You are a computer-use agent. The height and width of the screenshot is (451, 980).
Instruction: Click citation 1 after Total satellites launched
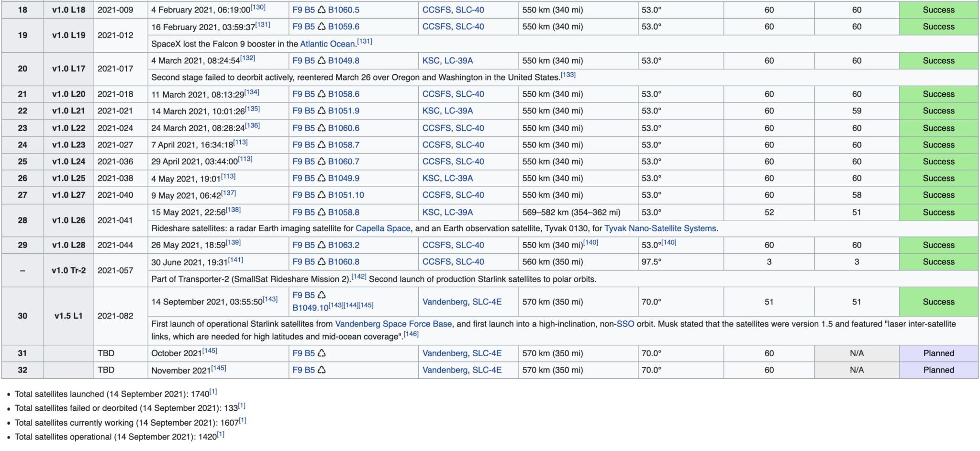tap(213, 392)
